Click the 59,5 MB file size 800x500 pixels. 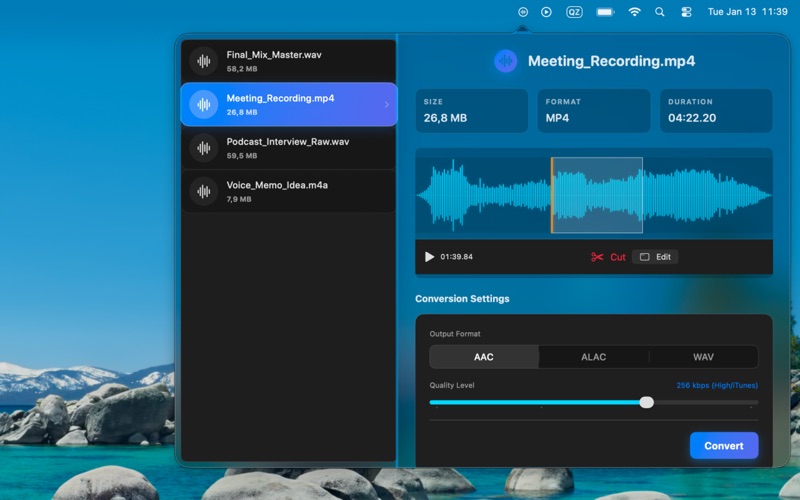[x=242, y=156]
